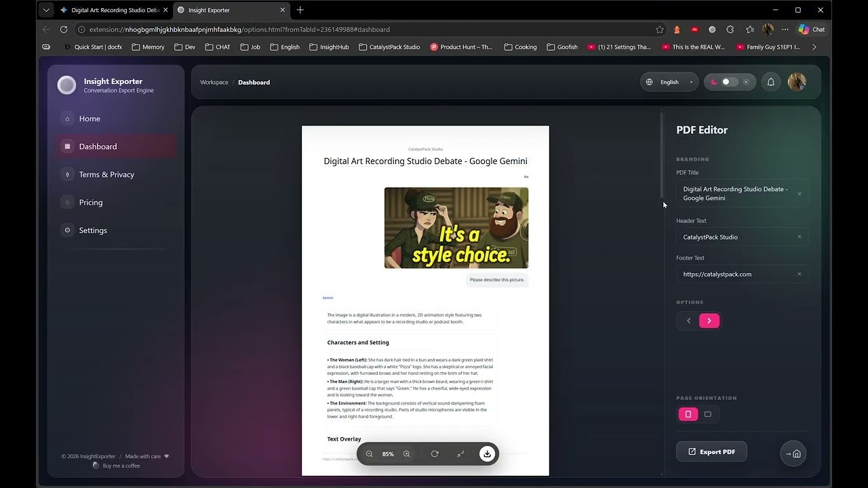Open the English language dropdown
The width and height of the screenshot is (868, 488).
click(x=669, y=82)
